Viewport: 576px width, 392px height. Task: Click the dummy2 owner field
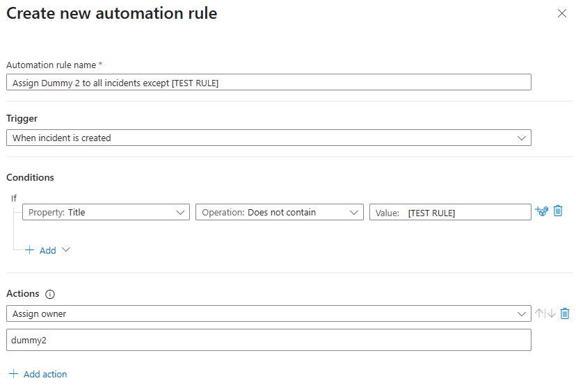coord(268,340)
